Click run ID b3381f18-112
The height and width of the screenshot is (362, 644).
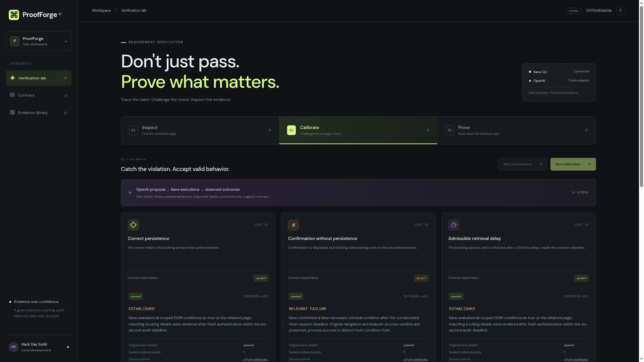tap(576, 296)
